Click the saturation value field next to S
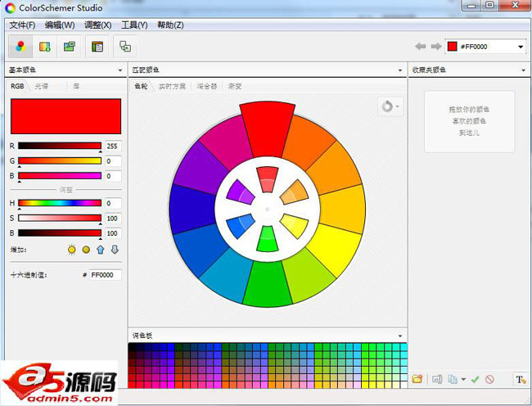Viewport: 532px width, 406px height. click(x=113, y=219)
